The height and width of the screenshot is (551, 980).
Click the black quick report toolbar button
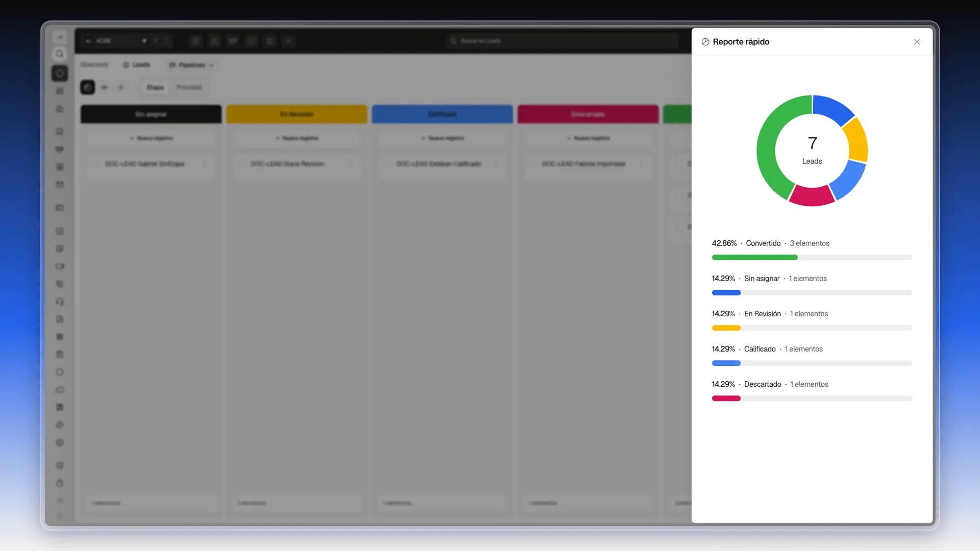coord(88,87)
